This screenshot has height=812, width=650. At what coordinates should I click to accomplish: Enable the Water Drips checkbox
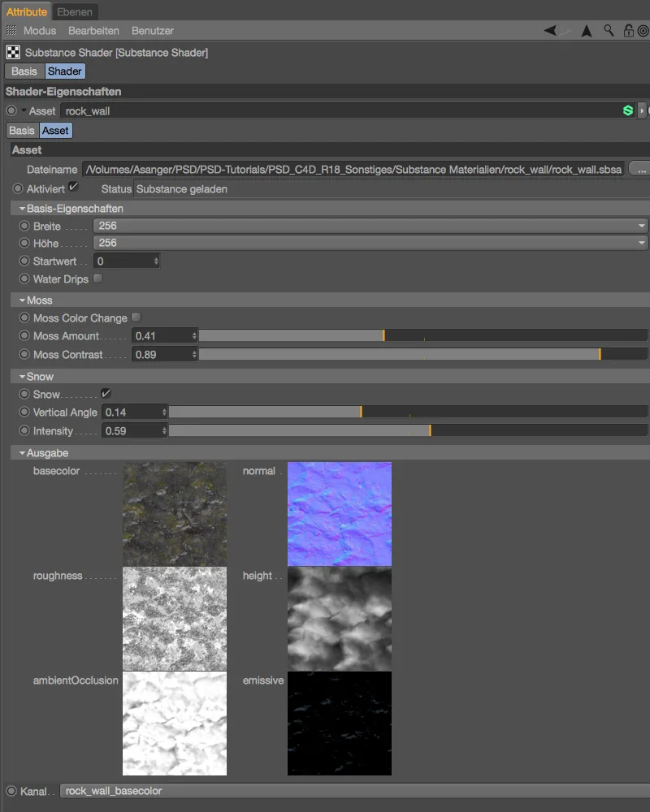pos(97,278)
